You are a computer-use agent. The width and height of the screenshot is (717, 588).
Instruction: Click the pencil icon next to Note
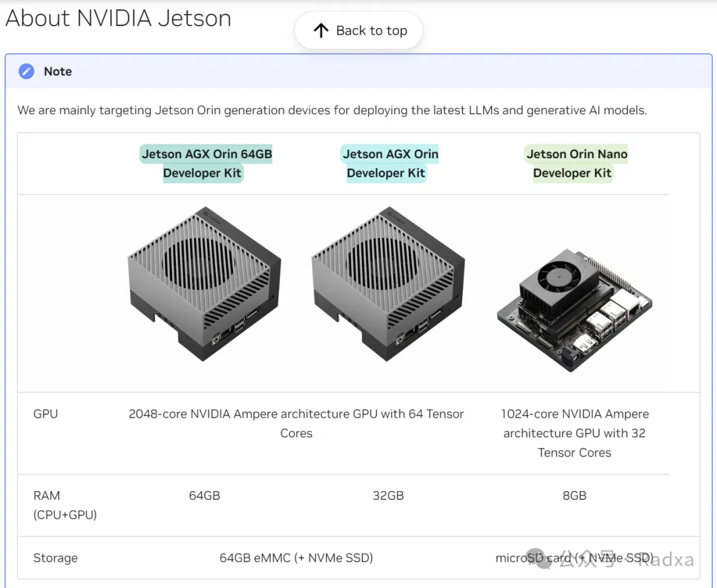27,72
